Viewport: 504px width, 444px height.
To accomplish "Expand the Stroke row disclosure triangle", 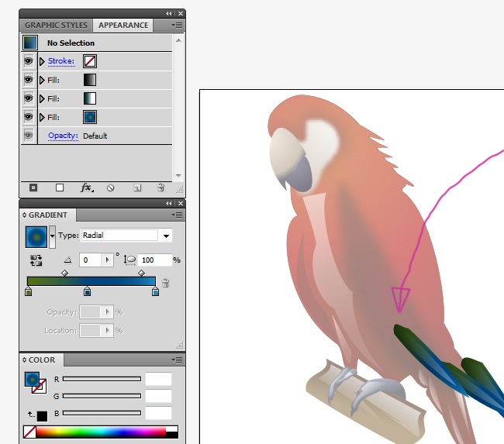I will pyautogui.click(x=42, y=61).
